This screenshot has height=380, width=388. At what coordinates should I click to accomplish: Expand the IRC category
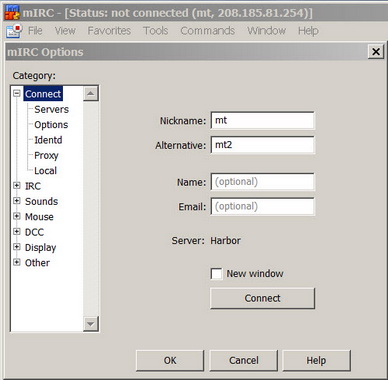coord(17,185)
